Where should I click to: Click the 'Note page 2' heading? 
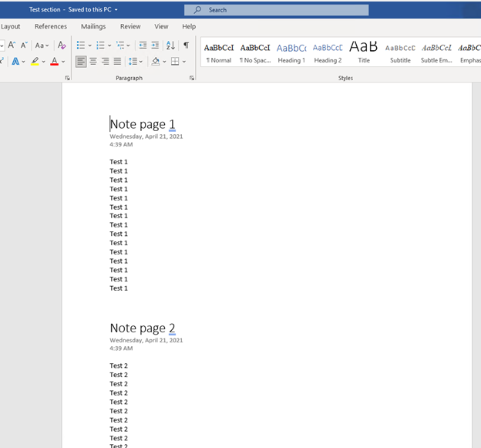pyautogui.click(x=143, y=328)
